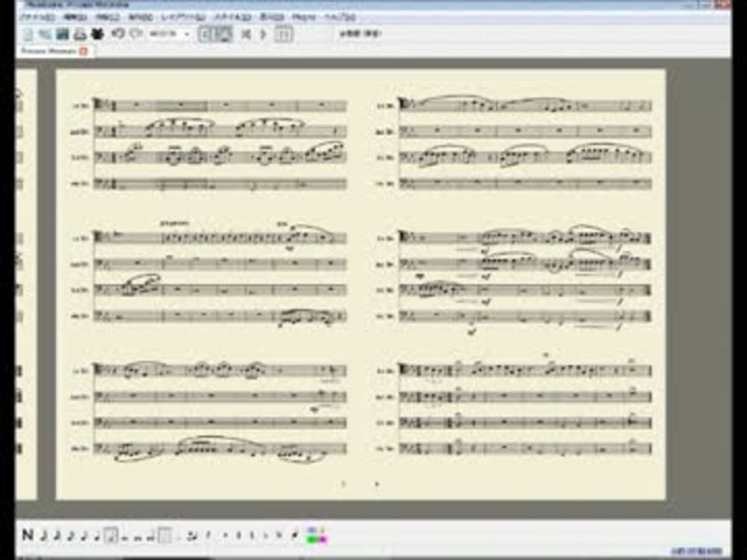Screen dimensions: 747x560
Task: Select the magenta voice 4 button
Action: coord(322,540)
